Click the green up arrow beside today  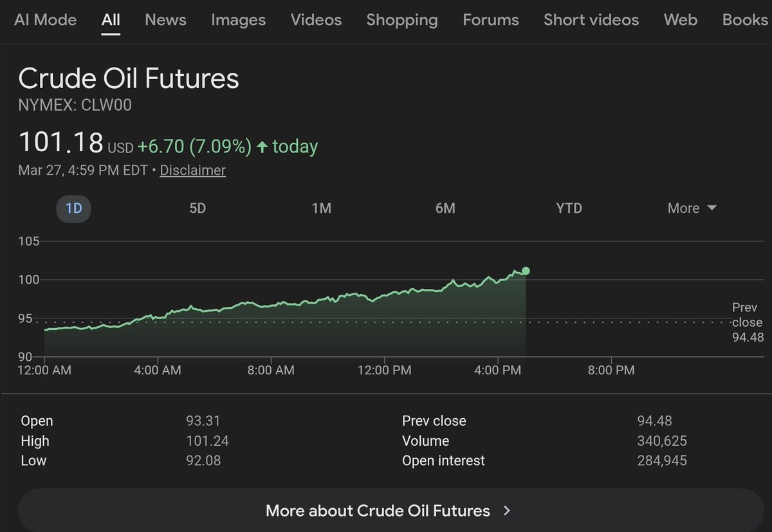point(262,147)
